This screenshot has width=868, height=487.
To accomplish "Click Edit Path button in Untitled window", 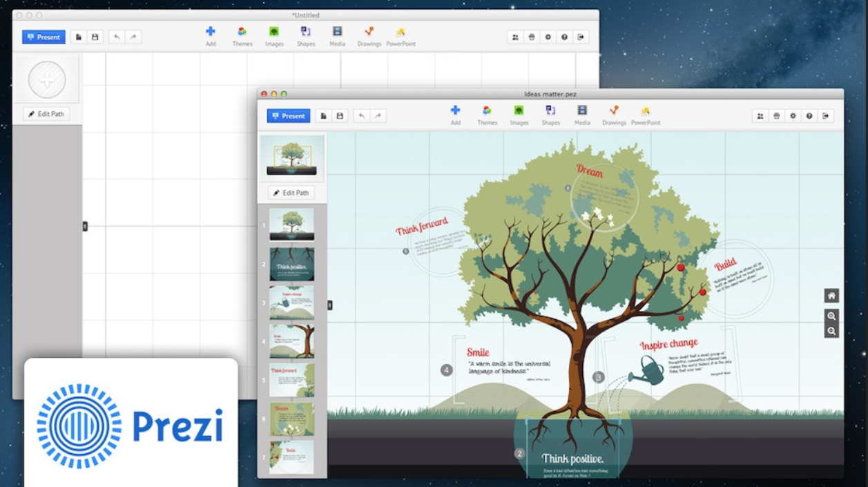I will (46, 114).
